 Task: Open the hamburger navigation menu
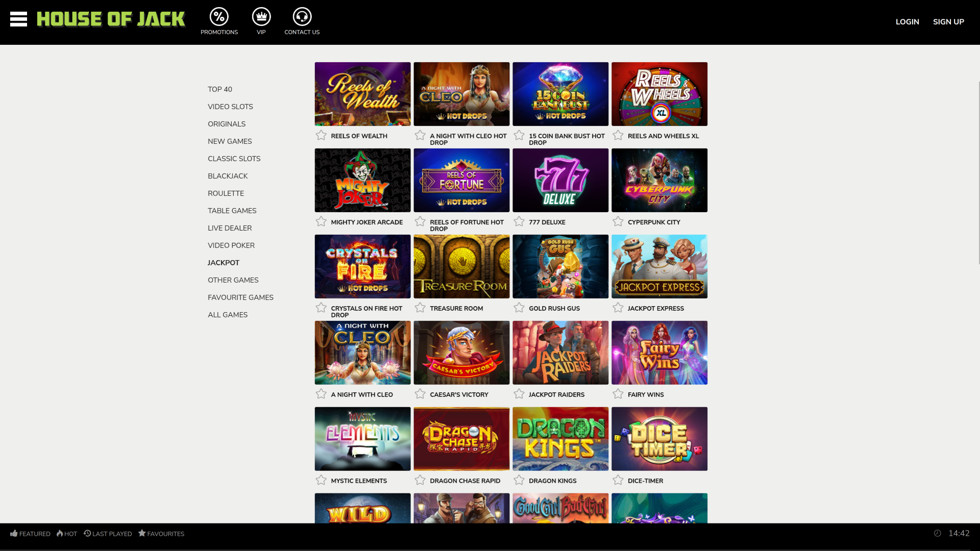(x=19, y=19)
